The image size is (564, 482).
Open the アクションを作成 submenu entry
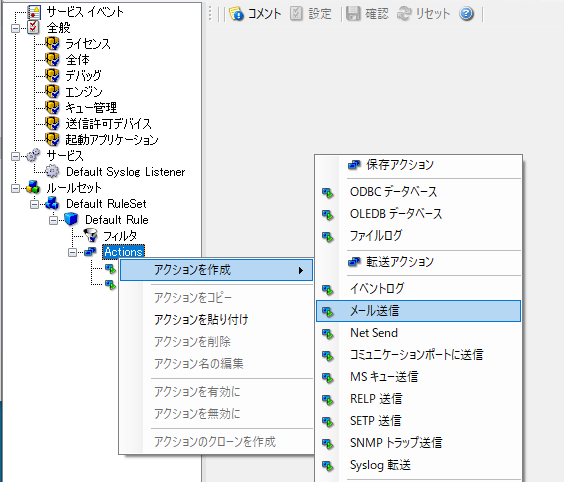pyautogui.click(x=216, y=270)
